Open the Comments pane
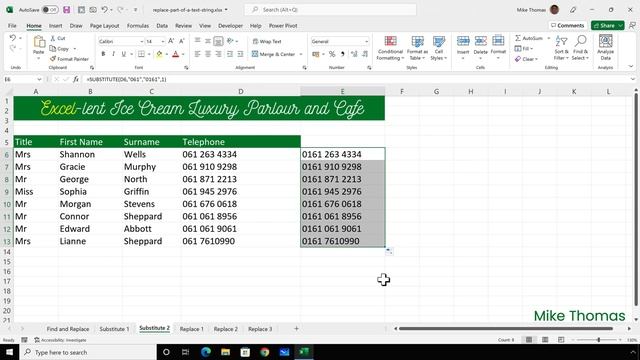Screen dimensions: 640x360 pyautogui.click(x=568, y=25)
